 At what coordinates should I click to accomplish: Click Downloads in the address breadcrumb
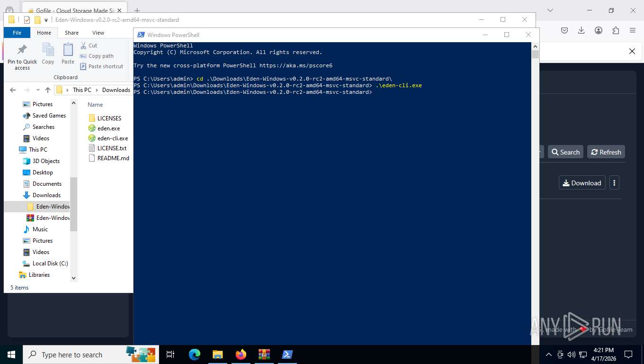(x=116, y=90)
